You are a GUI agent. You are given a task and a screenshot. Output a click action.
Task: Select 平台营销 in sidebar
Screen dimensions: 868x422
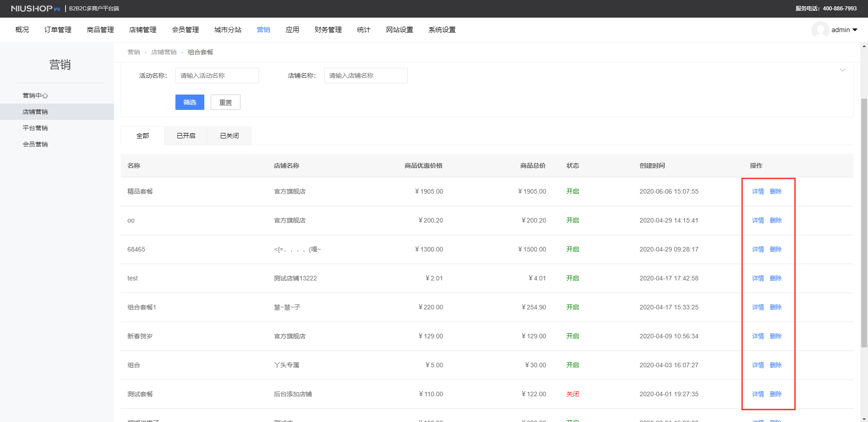(x=57, y=128)
